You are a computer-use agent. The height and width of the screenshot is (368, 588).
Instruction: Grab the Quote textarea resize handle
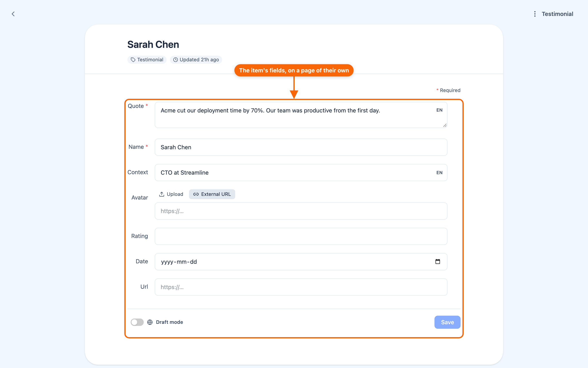(445, 125)
